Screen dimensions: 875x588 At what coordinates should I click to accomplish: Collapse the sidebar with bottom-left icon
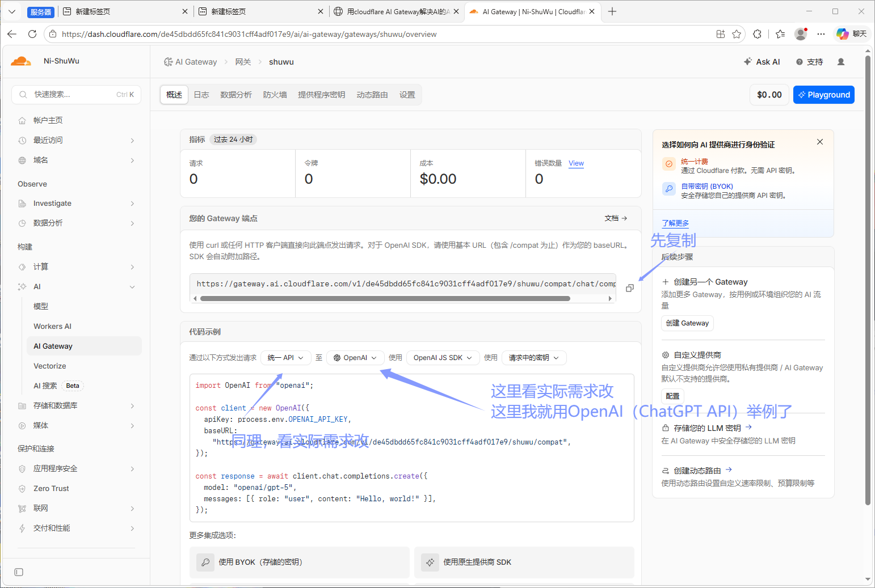(19, 572)
